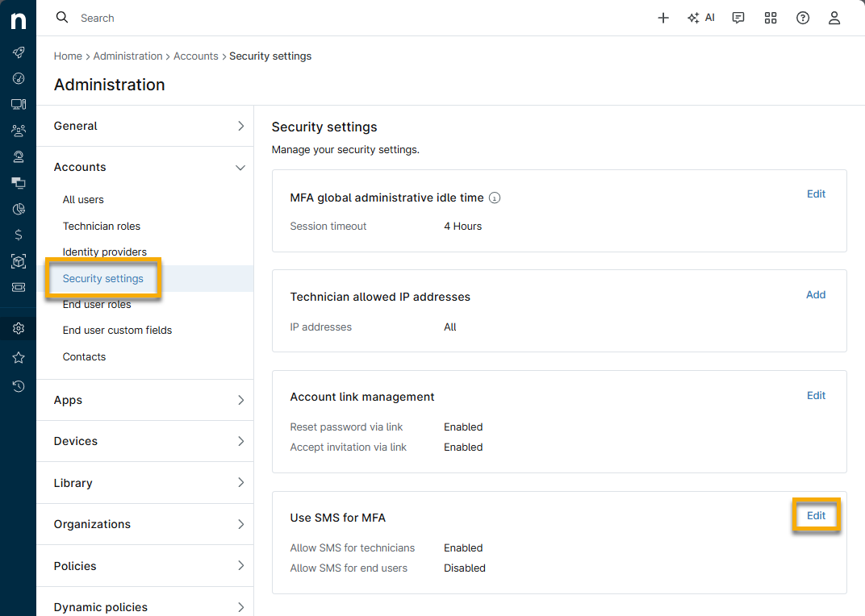Viewport: 865px width, 616px height.
Task: Open the pie chart reporting icon
Action: click(x=19, y=209)
